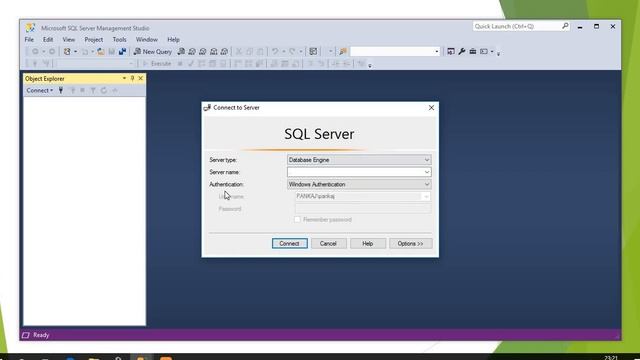Click the window layout icon with dropdown
Image resolution: width=640 pixels, height=360 pixels.
point(486,51)
